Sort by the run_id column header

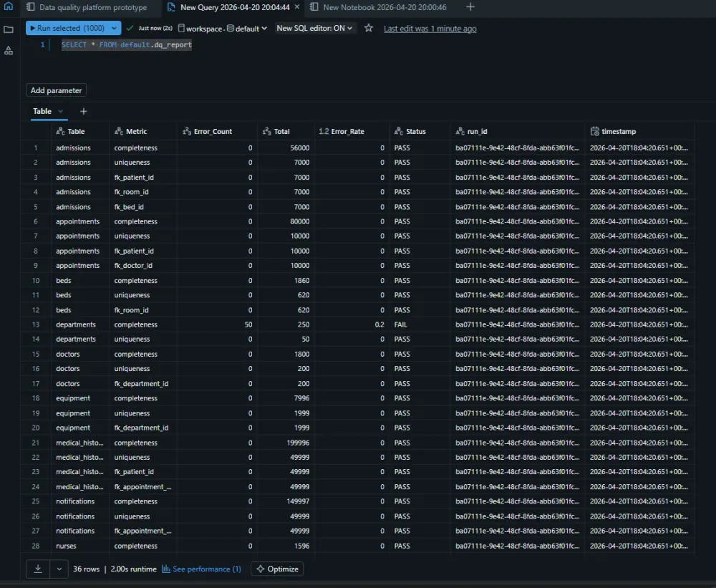518,132
